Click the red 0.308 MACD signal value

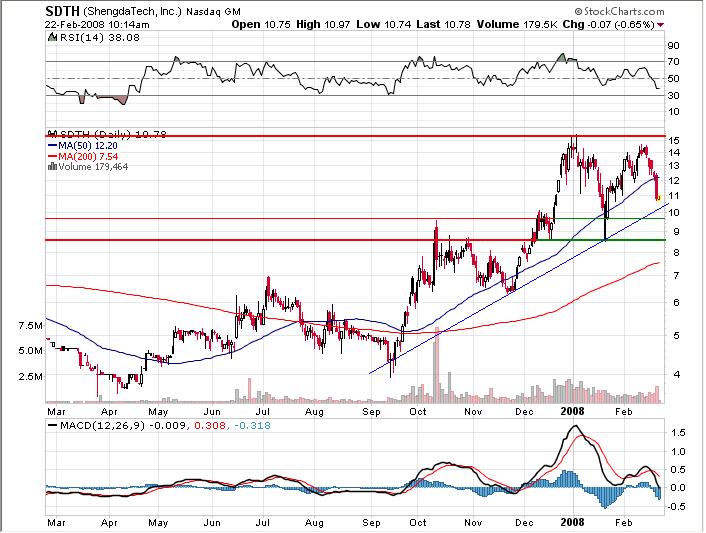pos(210,425)
